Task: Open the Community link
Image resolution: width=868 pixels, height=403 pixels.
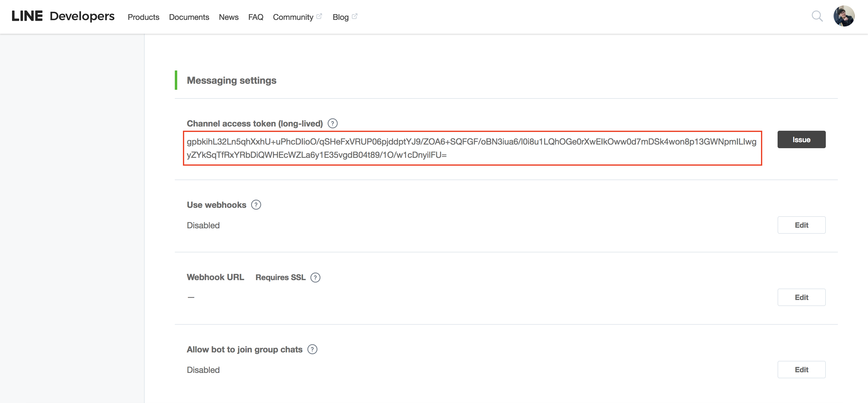Action: coord(293,17)
